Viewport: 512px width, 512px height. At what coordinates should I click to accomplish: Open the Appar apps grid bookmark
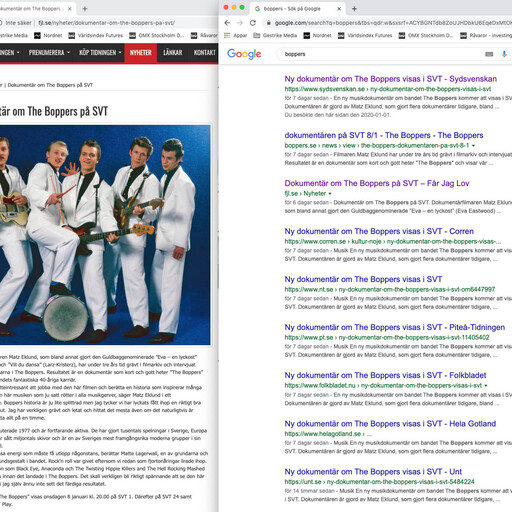(236, 35)
